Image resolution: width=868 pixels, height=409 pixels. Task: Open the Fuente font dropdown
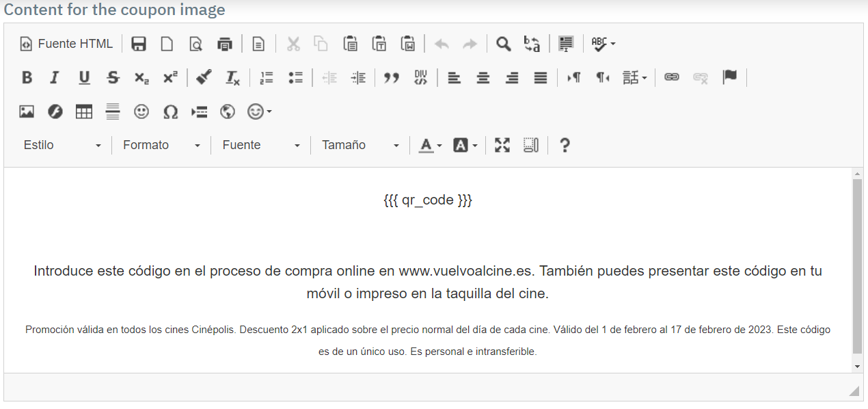(x=261, y=145)
